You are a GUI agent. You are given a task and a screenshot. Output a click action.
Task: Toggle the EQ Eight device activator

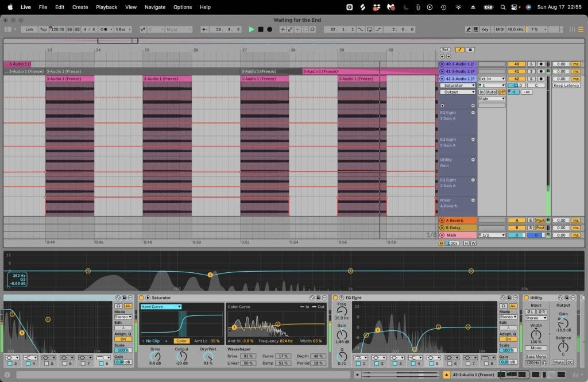tap(335, 298)
